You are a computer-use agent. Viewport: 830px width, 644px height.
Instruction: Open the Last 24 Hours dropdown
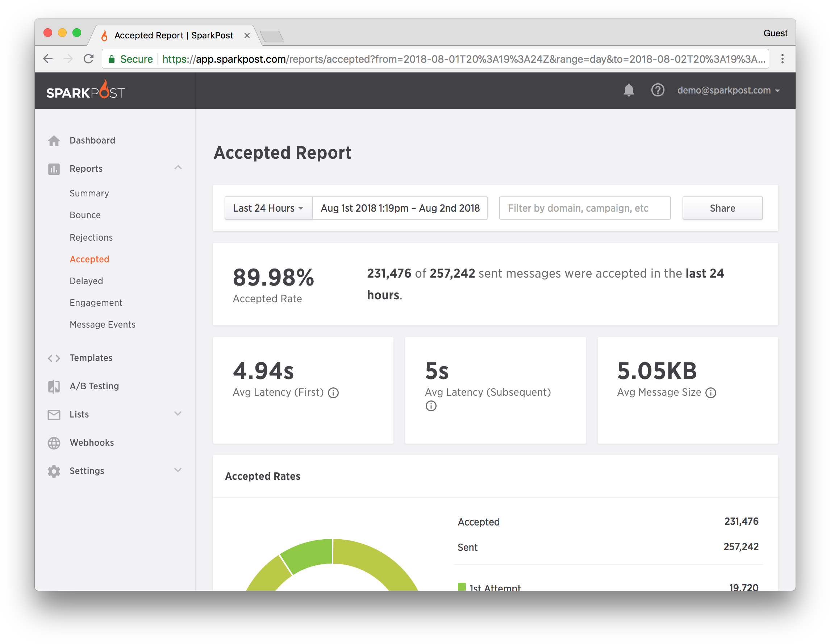(268, 208)
